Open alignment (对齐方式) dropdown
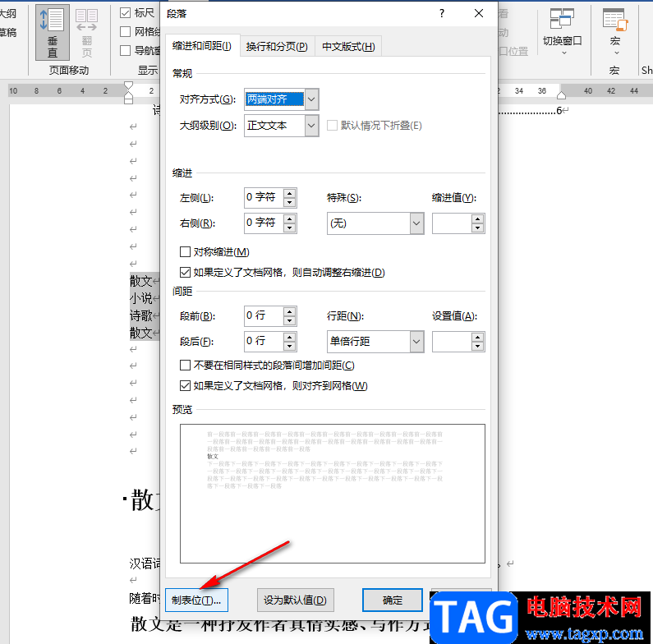The height and width of the screenshot is (644, 653). click(x=311, y=99)
